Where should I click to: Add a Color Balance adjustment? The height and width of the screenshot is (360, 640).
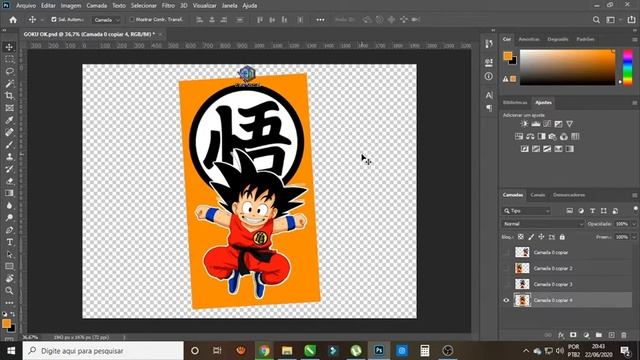pyautogui.click(x=530, y=136)
